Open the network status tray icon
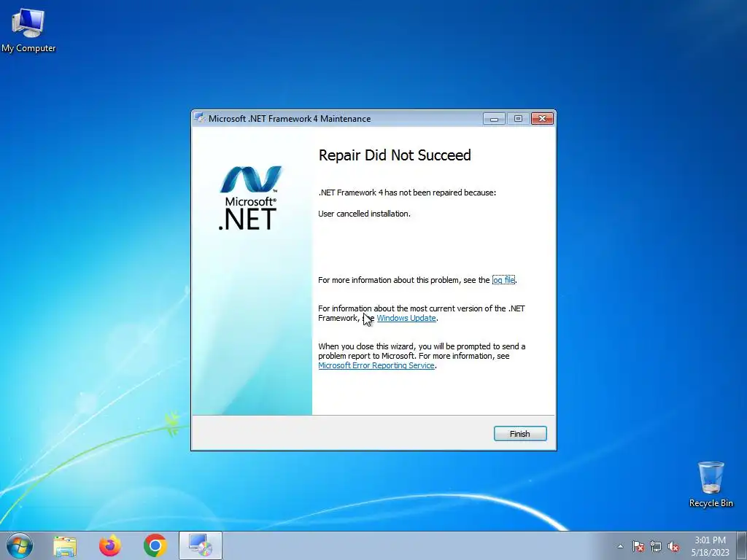The width and height of the screenshot is (747, 560). (656, 546)
